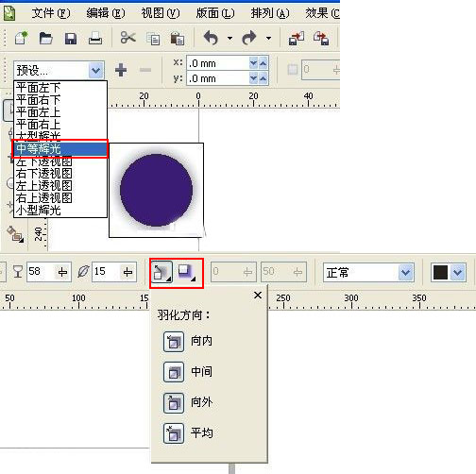Select the 平面左下 preset

(60, 88)
